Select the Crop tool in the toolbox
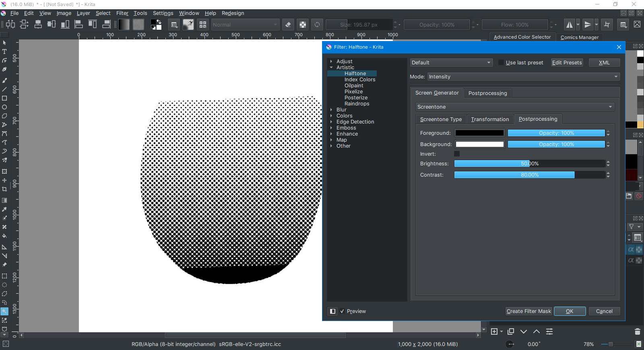 [x=4, y=189]
